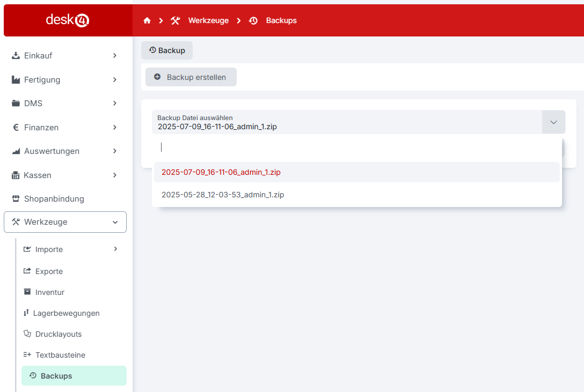Collapse the Werkzeuge menu section
This screenshot has width=584, height=392.
pos(115,222)
